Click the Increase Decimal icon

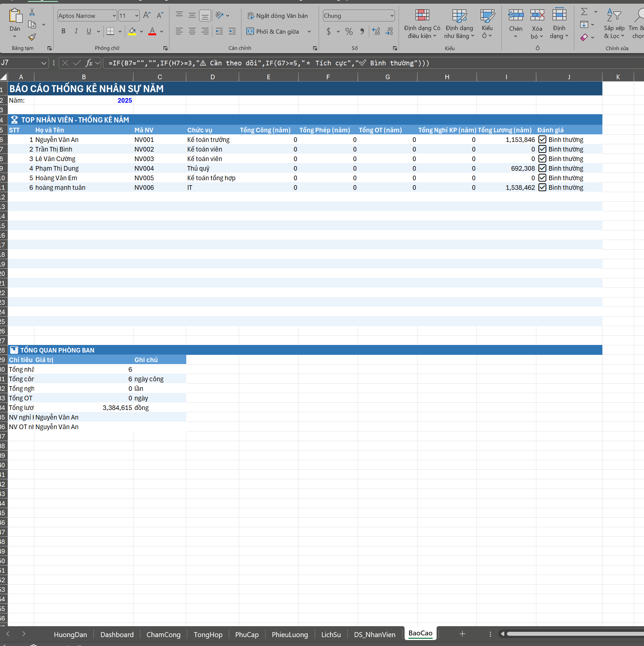point(376,31)
